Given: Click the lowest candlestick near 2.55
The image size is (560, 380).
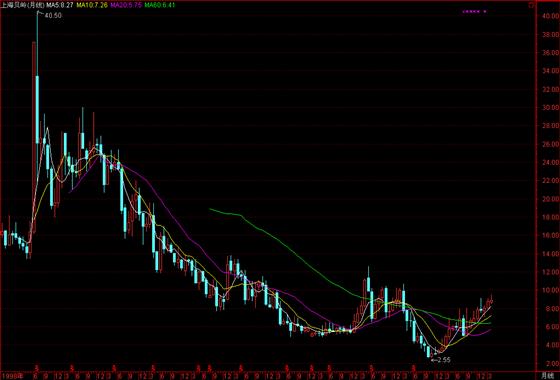Looking at the screenshot, I should (x=429, y=352).
